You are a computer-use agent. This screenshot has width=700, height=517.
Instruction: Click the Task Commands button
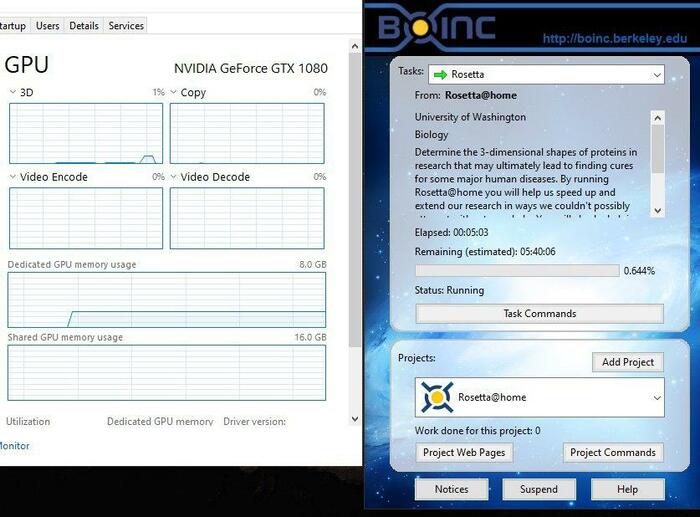539,313
